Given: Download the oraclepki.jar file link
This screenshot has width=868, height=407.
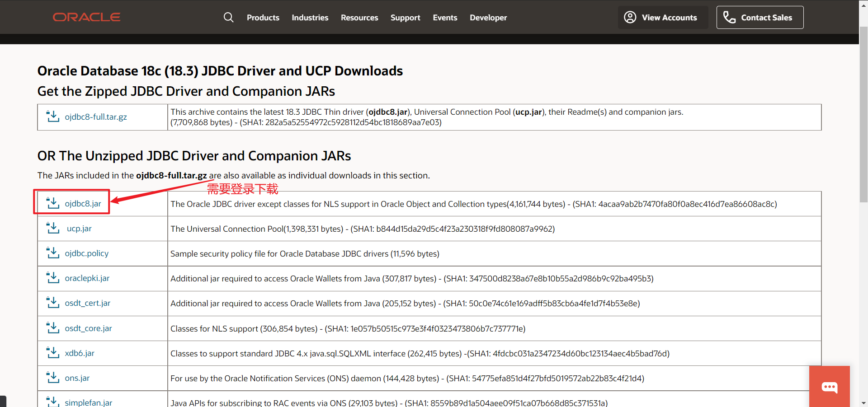Looking at the screenshot, I should pyautogui.click(x=87, y=278).
